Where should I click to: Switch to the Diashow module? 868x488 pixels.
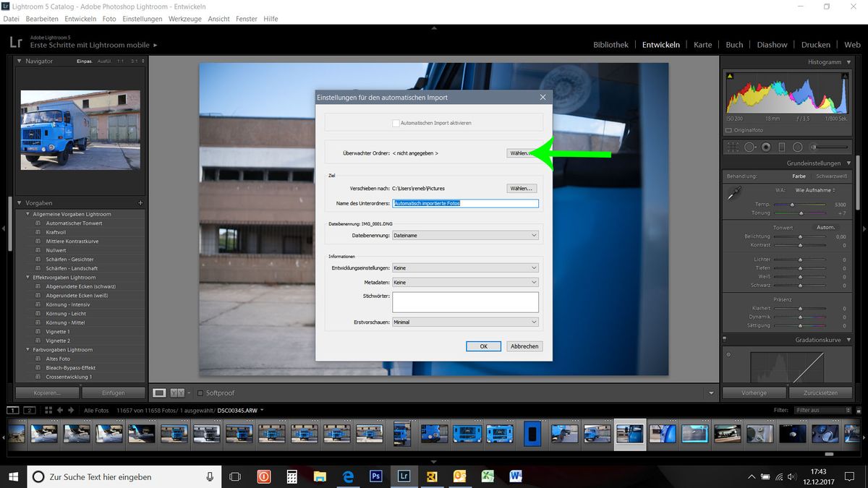(x=772, y=45)
